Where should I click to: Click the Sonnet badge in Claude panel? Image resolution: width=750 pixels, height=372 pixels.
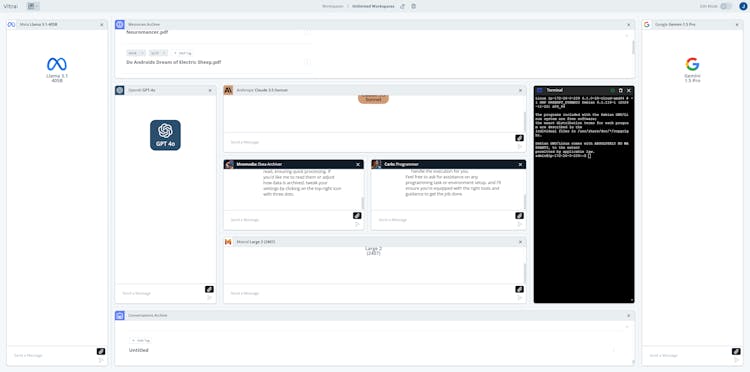tap(373, 99)
